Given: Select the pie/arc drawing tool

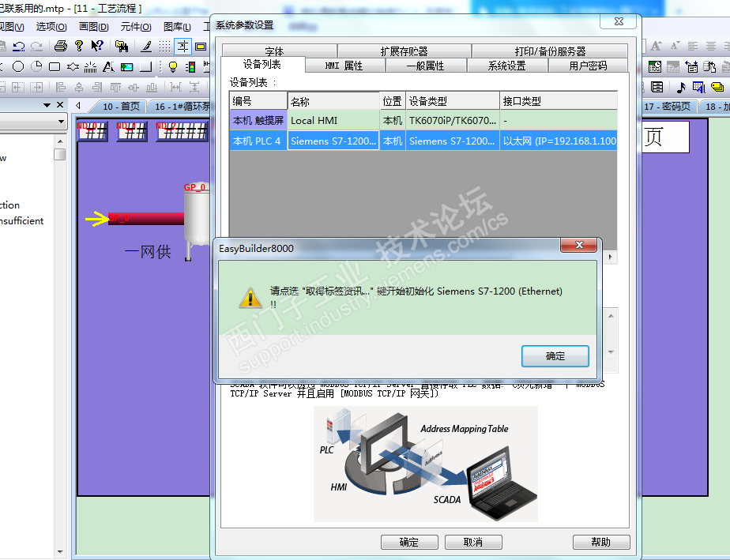Looking at the screenshot, I should pyautogui.click(x=36, y=66).
